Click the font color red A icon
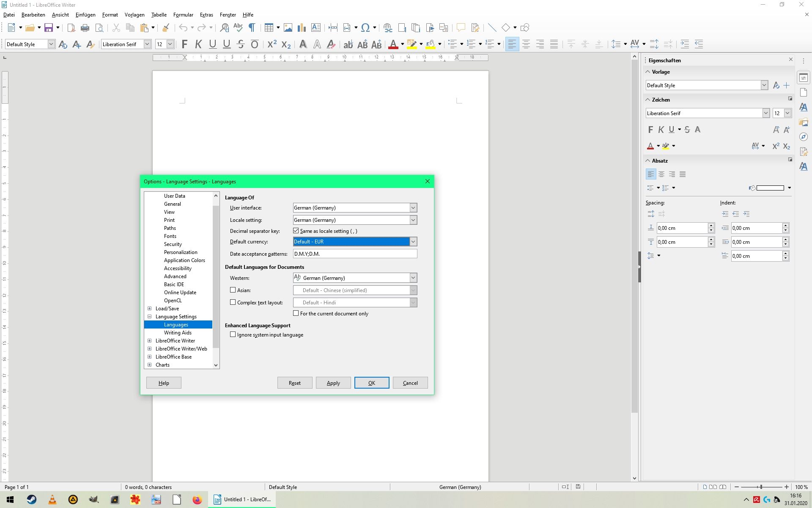This screenshot has height=508, width=812. [393, 44]
